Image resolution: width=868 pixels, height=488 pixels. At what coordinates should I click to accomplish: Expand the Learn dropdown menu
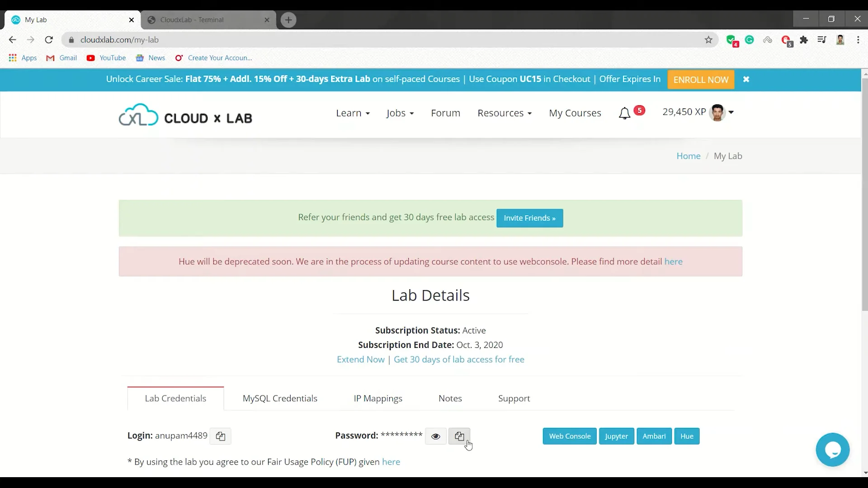point(353,113)
